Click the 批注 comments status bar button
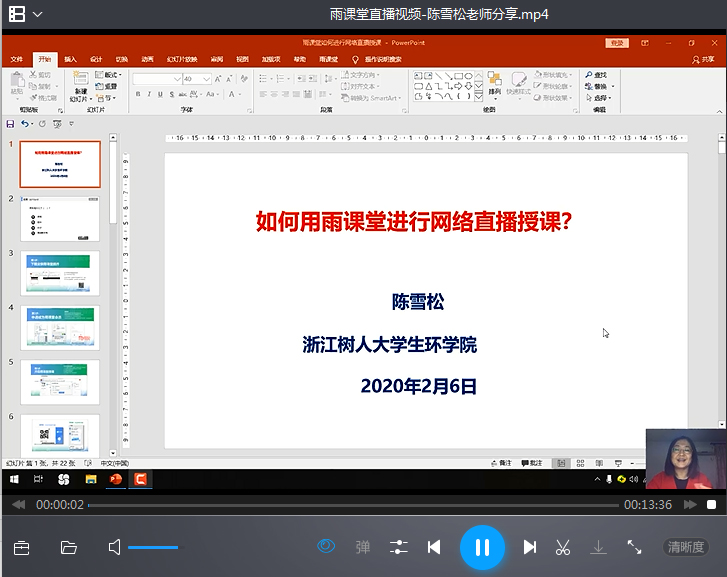The width and height of the screenshot is (727, 577). pos(532,463)
